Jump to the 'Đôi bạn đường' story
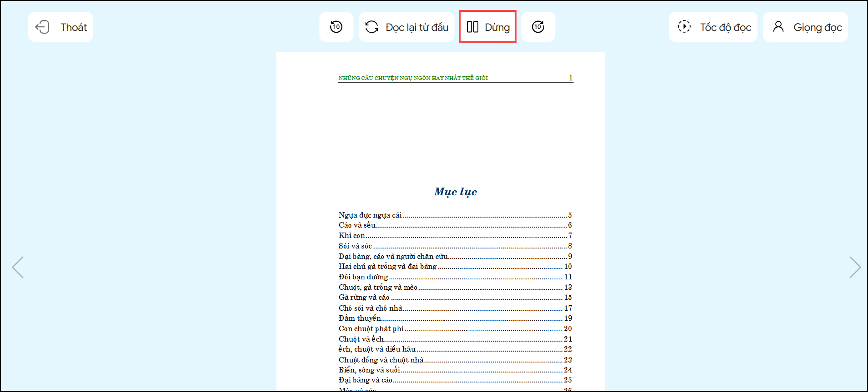The image size is (868, 392). click(x=363, y=277)
